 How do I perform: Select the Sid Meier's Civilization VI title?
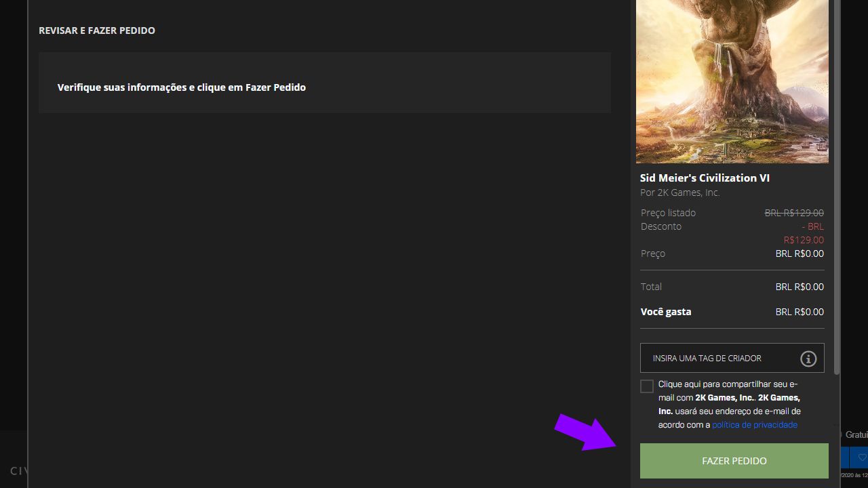click(x=705, y=178)
